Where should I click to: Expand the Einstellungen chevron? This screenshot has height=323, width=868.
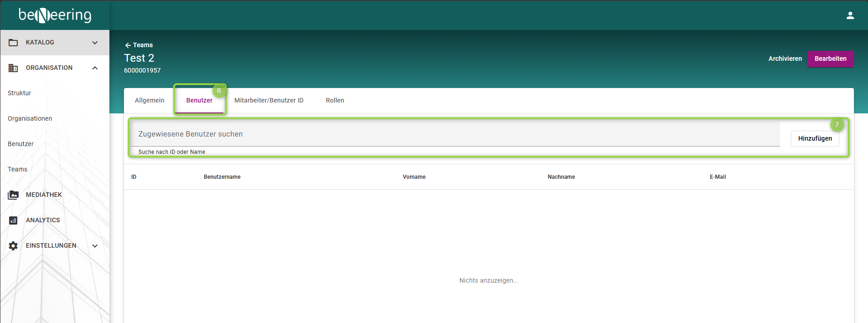pos(95,246)
